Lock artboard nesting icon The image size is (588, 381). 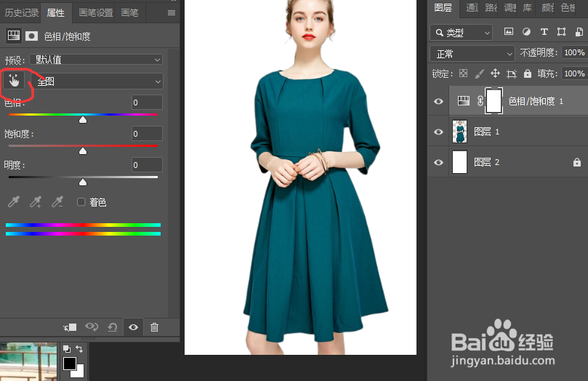[512, 73]
